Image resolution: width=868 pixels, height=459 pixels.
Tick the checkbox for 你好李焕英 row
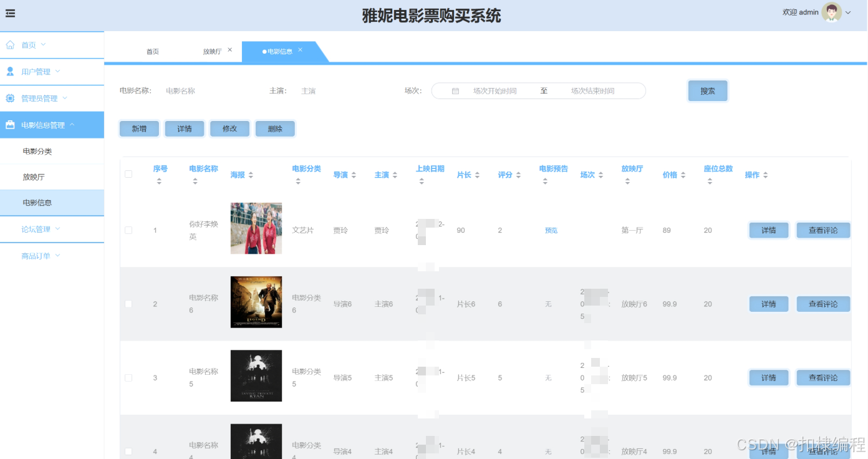128,230
